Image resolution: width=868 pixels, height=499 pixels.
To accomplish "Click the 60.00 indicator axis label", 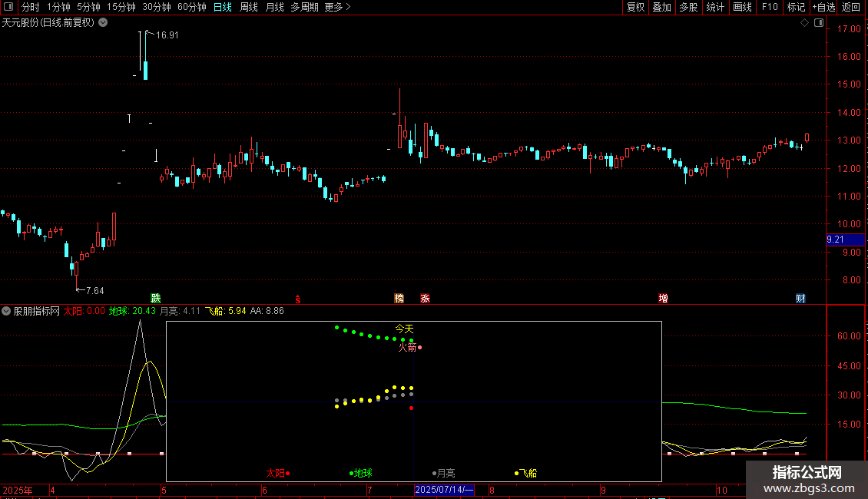I will [x=849, y=335].
